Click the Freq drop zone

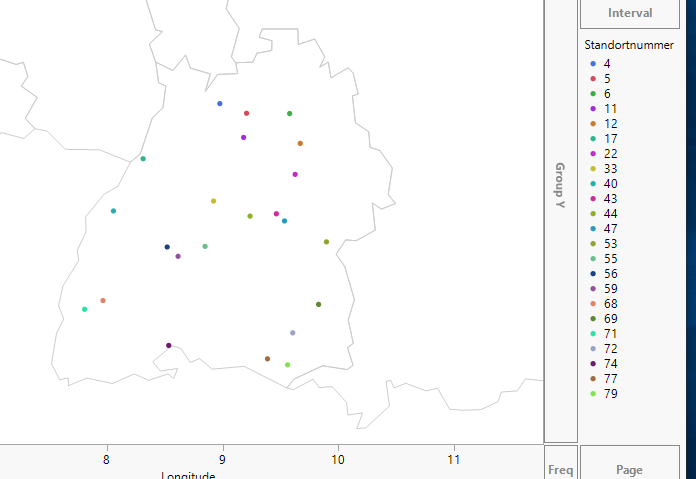(x=561, y=463)
